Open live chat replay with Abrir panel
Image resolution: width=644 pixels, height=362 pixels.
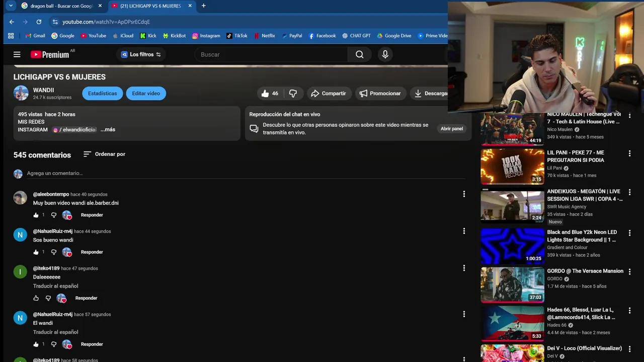pyautogui.click(x=452, y=129)
